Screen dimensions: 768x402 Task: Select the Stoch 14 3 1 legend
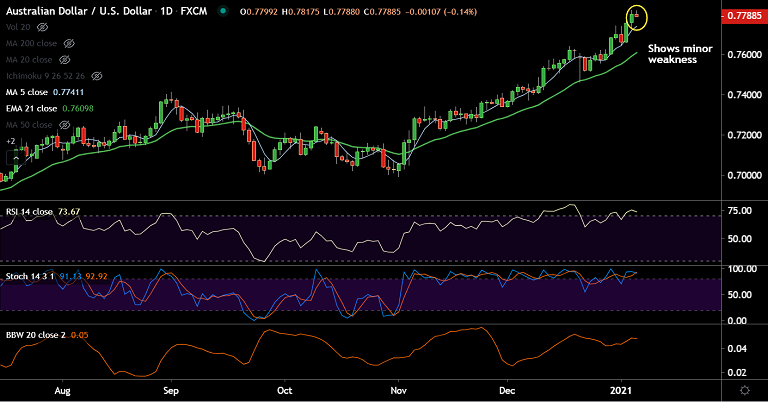(x=30, y=276)
